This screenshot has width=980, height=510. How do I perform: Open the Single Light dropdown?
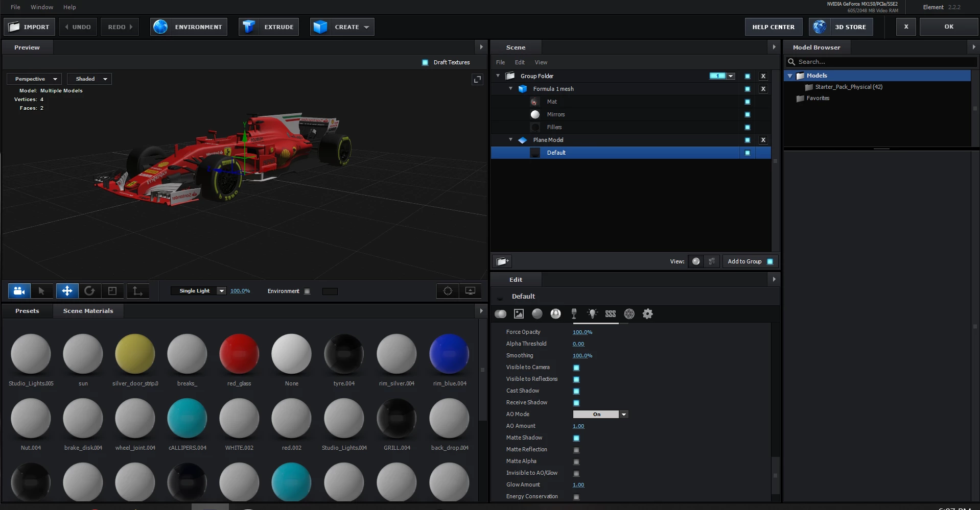point(198,291)
